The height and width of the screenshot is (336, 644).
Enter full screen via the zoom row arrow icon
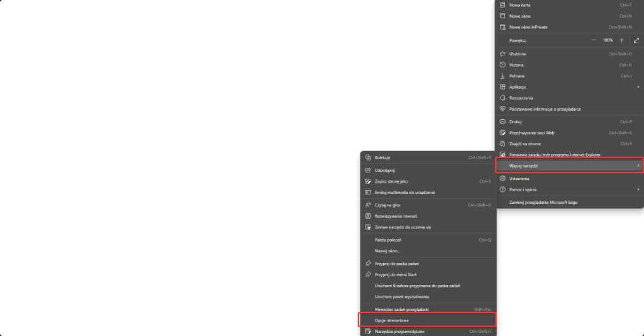click(x=636, y=40)
